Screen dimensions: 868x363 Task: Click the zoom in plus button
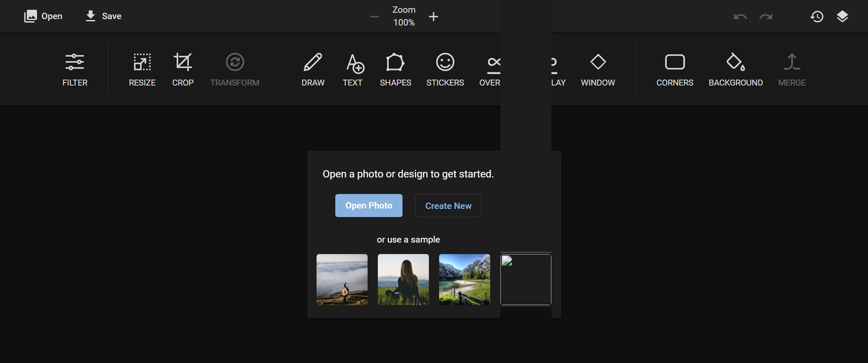coord(433,17)
